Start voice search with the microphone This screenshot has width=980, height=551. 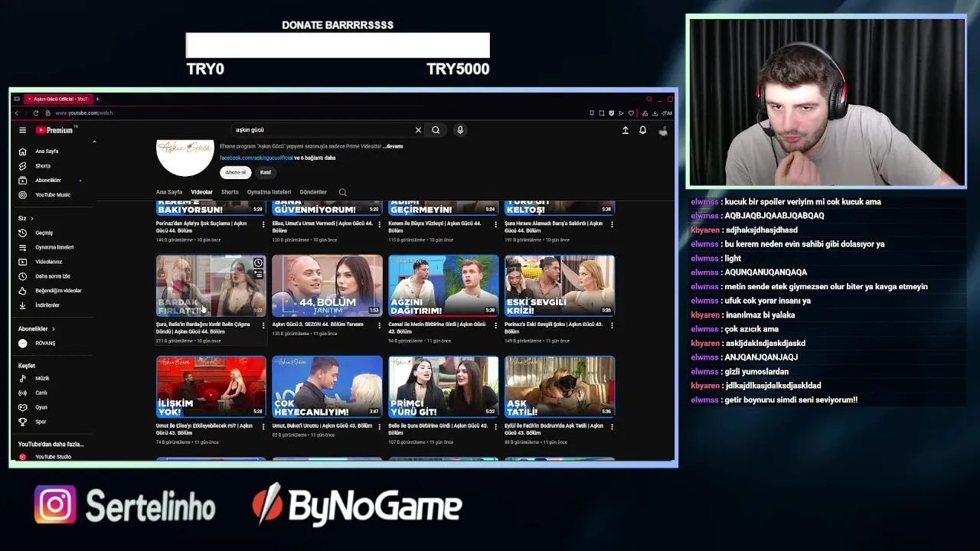point(460,130)
